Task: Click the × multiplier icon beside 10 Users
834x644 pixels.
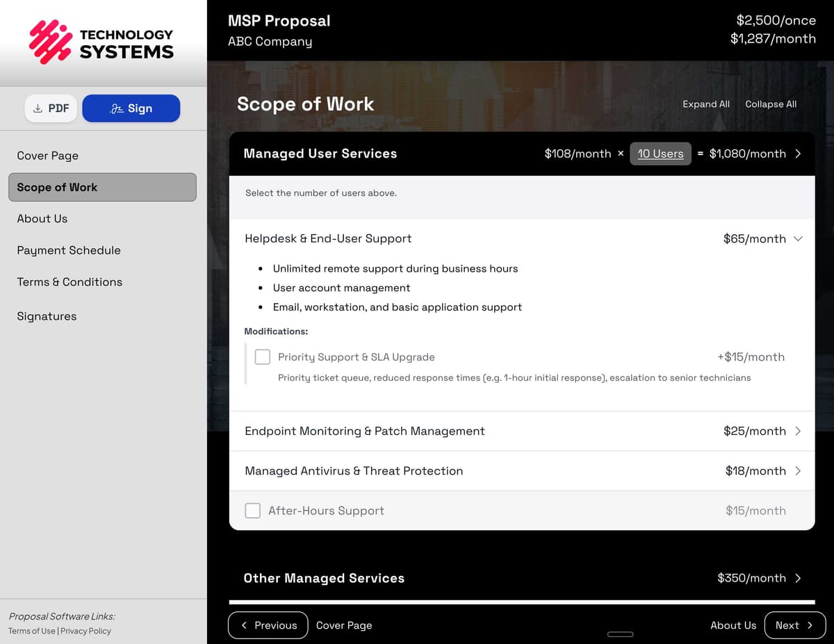Action: click(x=621, y=154)
